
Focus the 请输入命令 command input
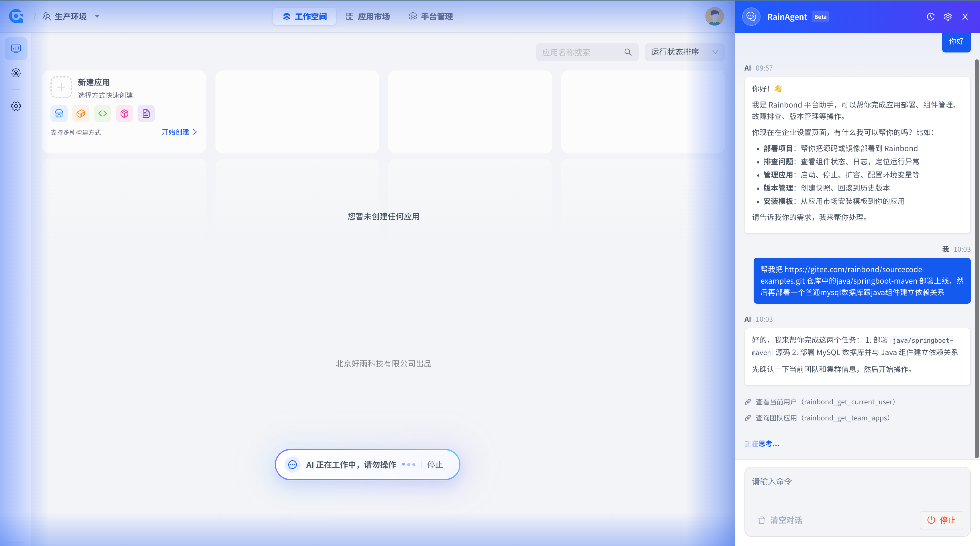pyautogui.click(x=857, y=487)
